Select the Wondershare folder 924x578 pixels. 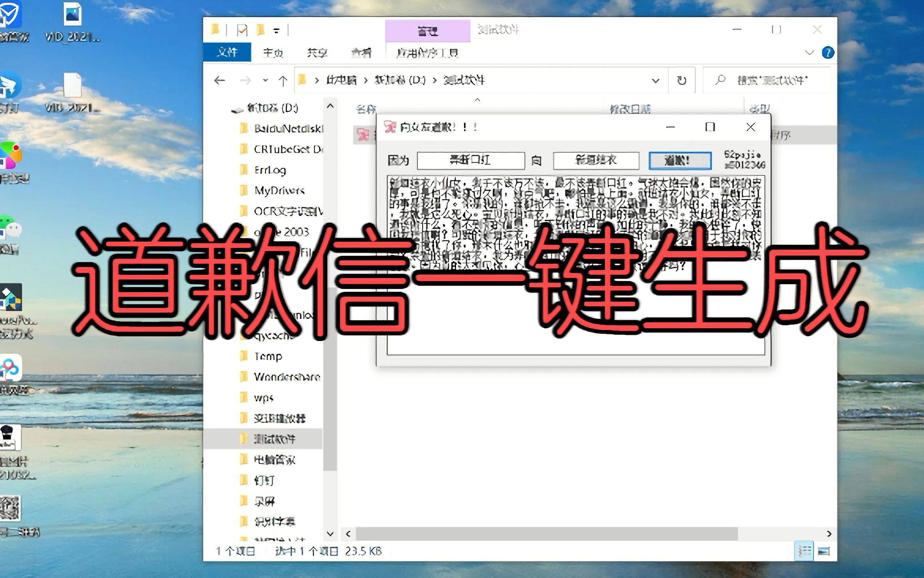[280, 377]
